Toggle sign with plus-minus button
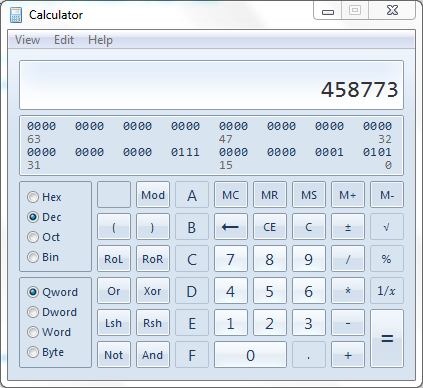Viewport: 423px width, 388px height. [348, 227]
